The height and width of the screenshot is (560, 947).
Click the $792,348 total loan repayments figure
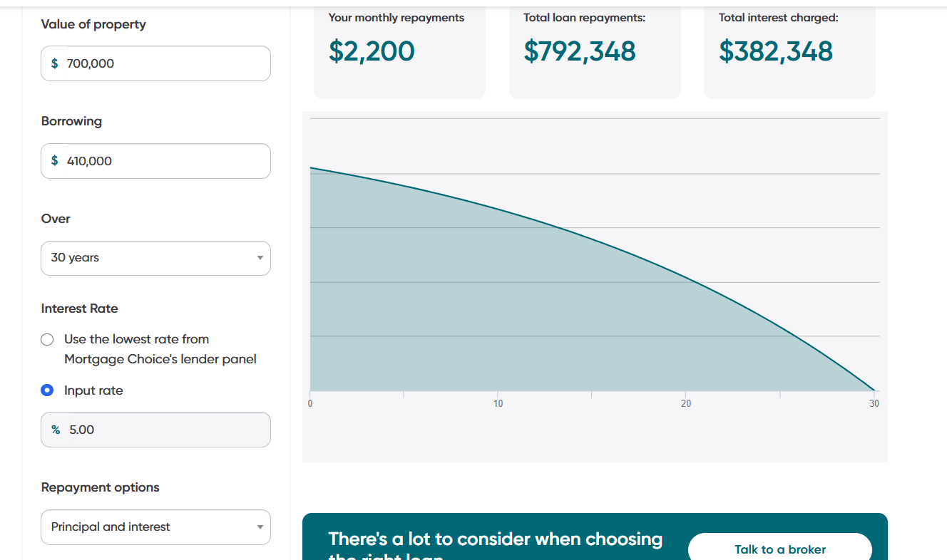coord(579,51)
